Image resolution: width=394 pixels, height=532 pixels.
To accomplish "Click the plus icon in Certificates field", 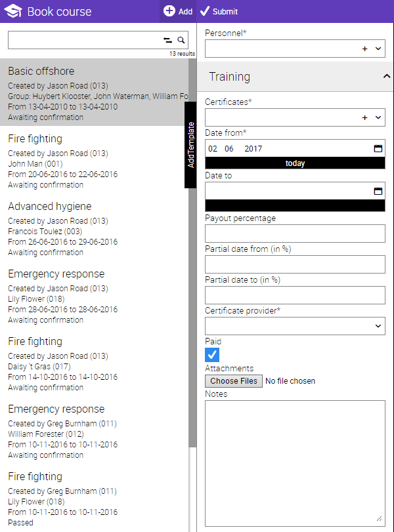I will (364, 117).
